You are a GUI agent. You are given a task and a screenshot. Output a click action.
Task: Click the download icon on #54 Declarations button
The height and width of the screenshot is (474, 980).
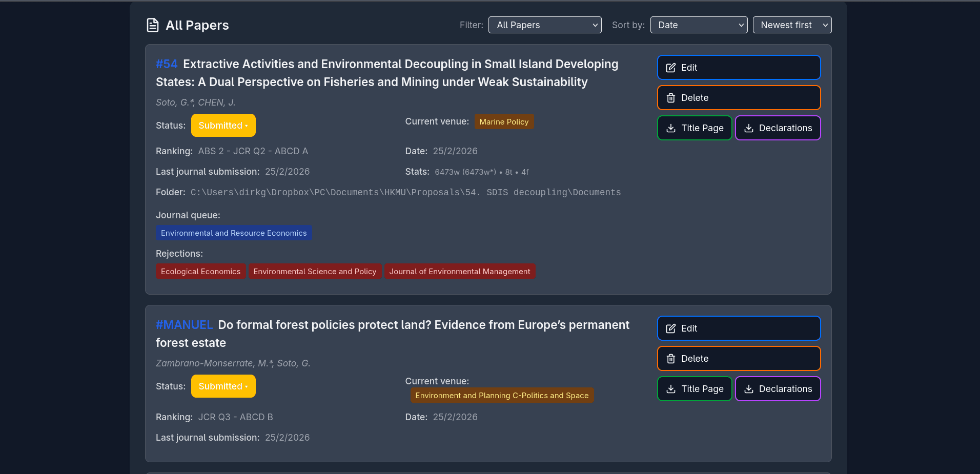click(x=749, y=128)
